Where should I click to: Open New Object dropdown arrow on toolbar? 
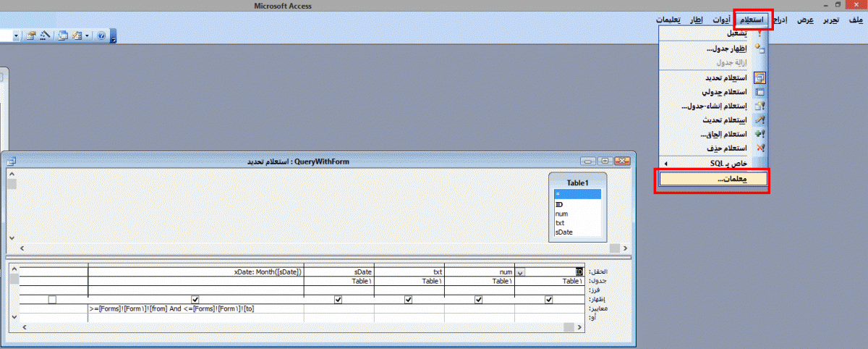(87, 35)
